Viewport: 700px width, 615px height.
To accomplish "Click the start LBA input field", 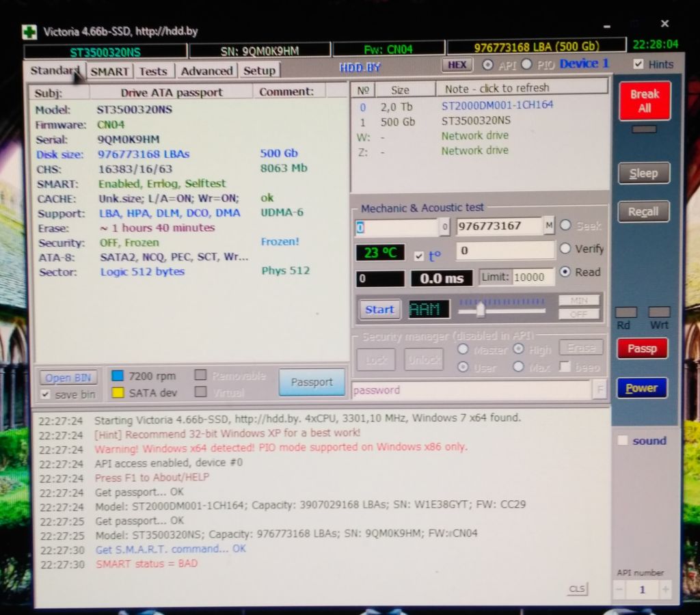I will pos(396,228).
